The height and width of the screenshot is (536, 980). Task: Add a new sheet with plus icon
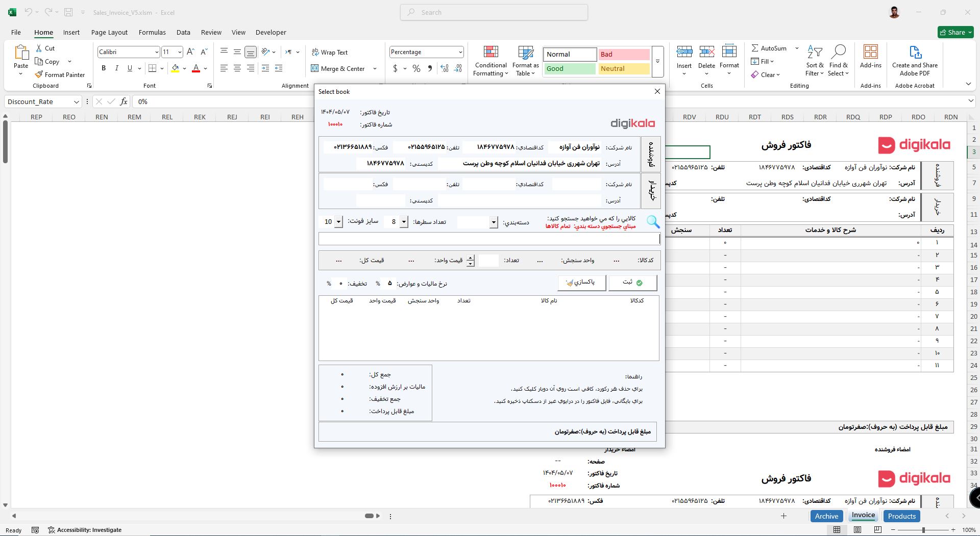[x=783, y=516]
